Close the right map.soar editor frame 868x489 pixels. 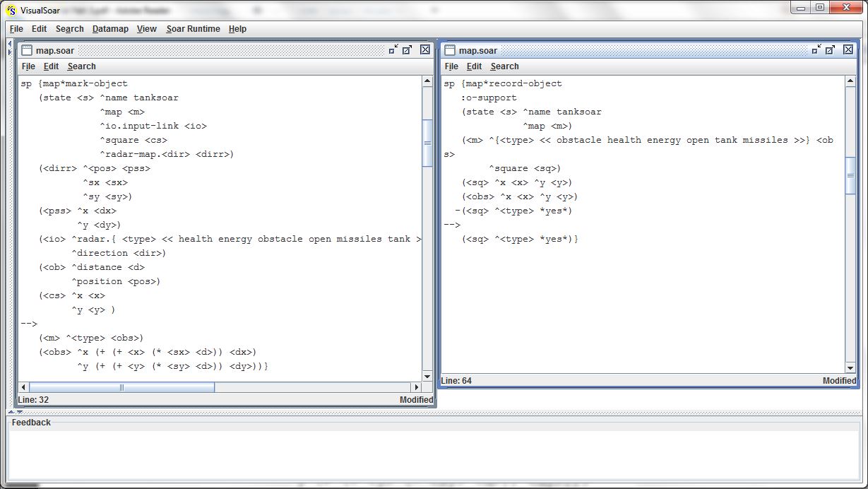point(849,49)
